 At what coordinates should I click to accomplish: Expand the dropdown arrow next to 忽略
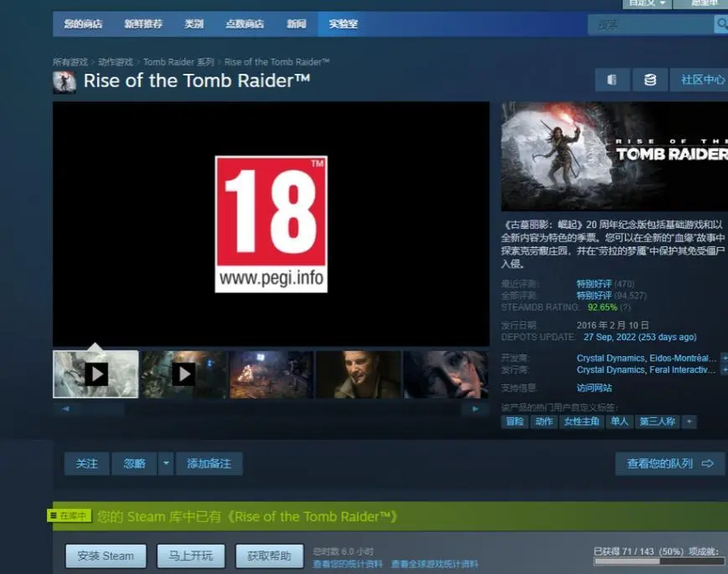point(166,463)
